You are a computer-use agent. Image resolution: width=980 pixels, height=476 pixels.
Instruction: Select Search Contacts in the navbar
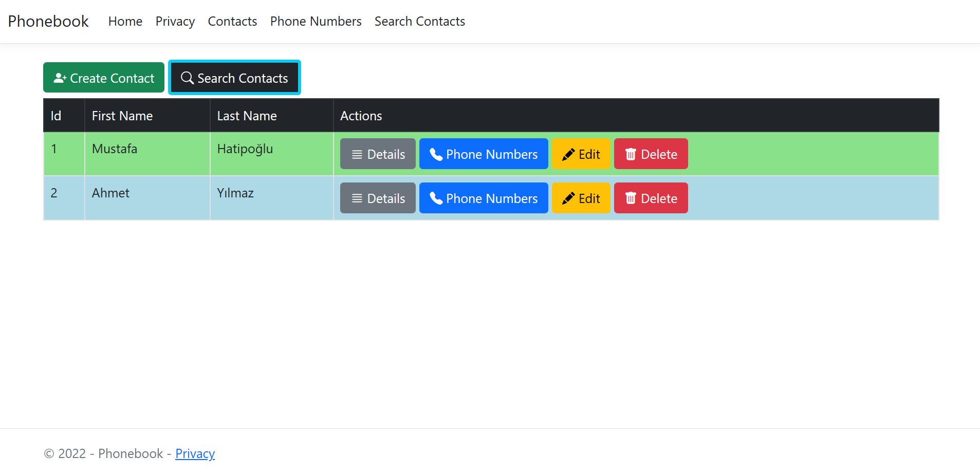coord(420,21)
